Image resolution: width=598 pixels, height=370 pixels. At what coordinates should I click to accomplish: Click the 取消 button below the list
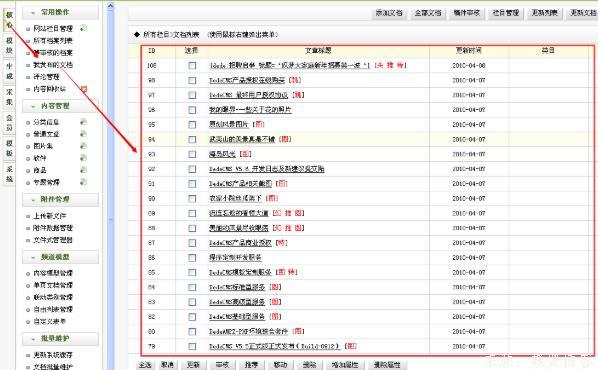(x=167, y=365)
